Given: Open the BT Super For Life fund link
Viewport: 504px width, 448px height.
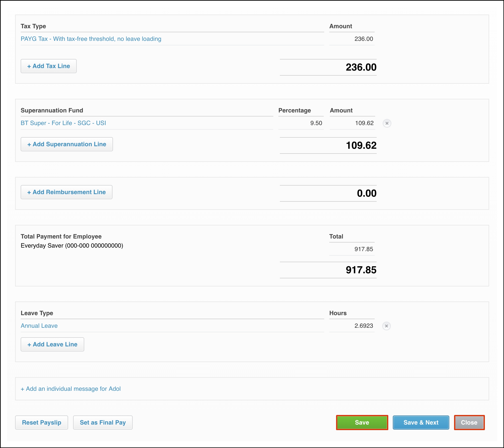Looking at the screenshot, I should tap(63, 123).
